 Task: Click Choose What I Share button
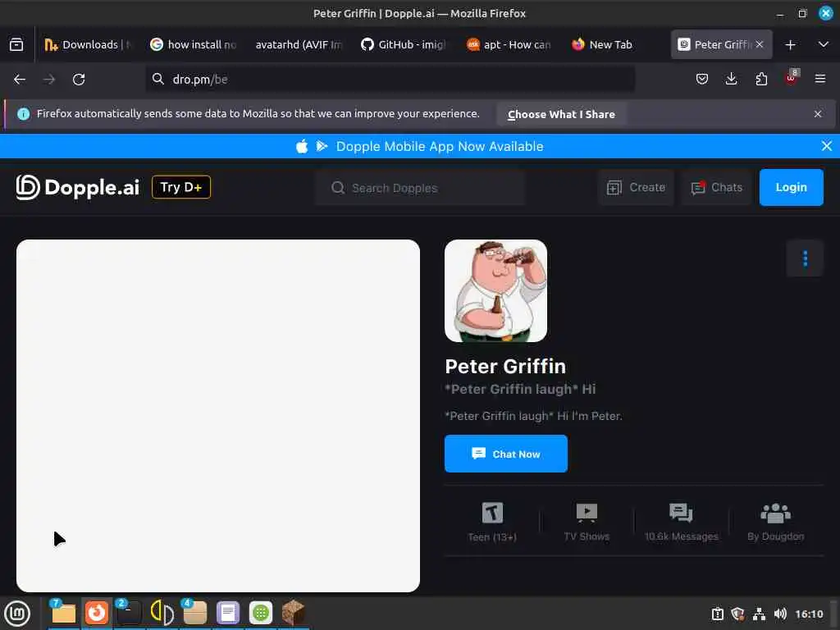561,115
